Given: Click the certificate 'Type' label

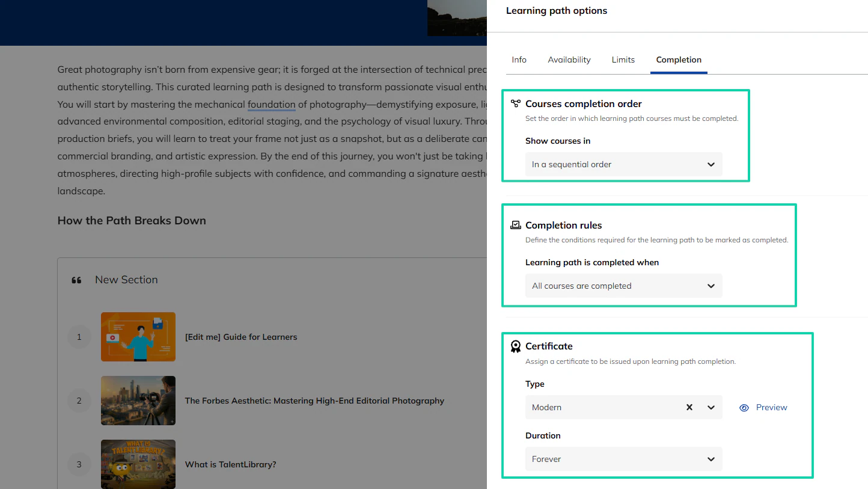Looking at the screenshot, I should pos(535,384).
